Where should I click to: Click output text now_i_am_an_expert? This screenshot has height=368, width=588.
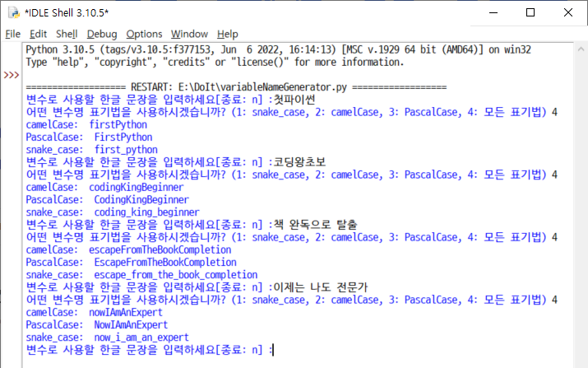pos(141,338)
